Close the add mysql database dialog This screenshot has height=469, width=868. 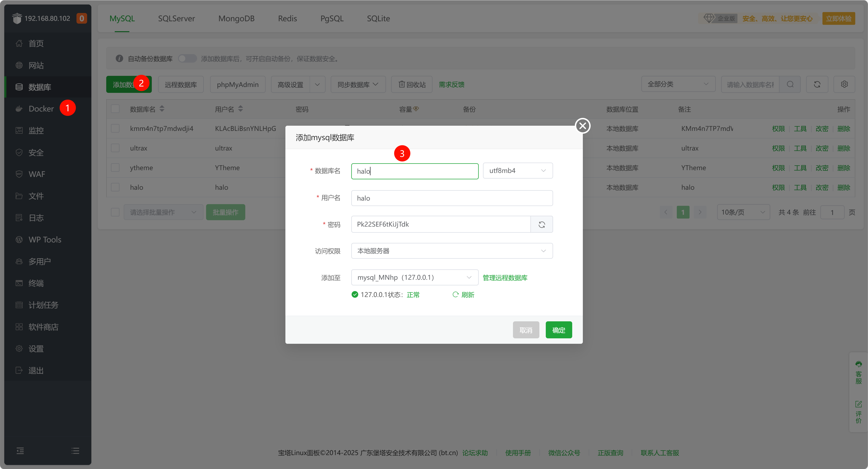(582, 126)
